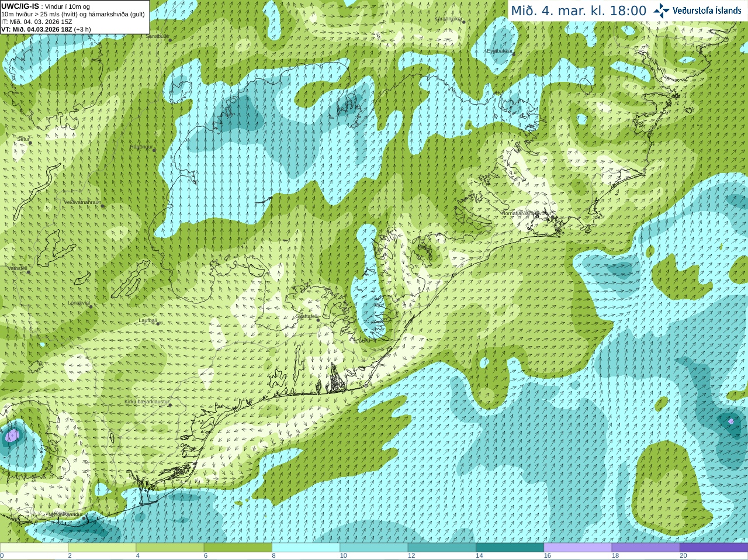The height and width of the screenshot is (560, 748).
Task: Click the Skaftafell station label
Action: pos(306,316)
